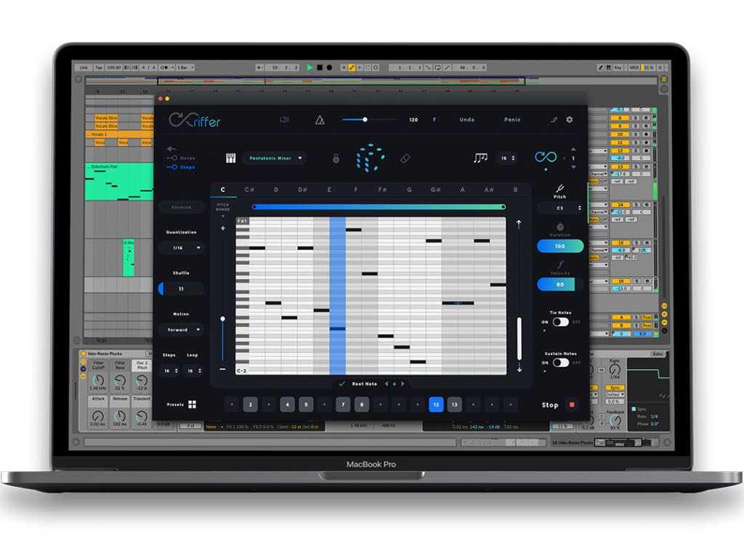Toggle the Tie Notes switch
The height and width of the screenshot is (560, 744).
[560, 322]
